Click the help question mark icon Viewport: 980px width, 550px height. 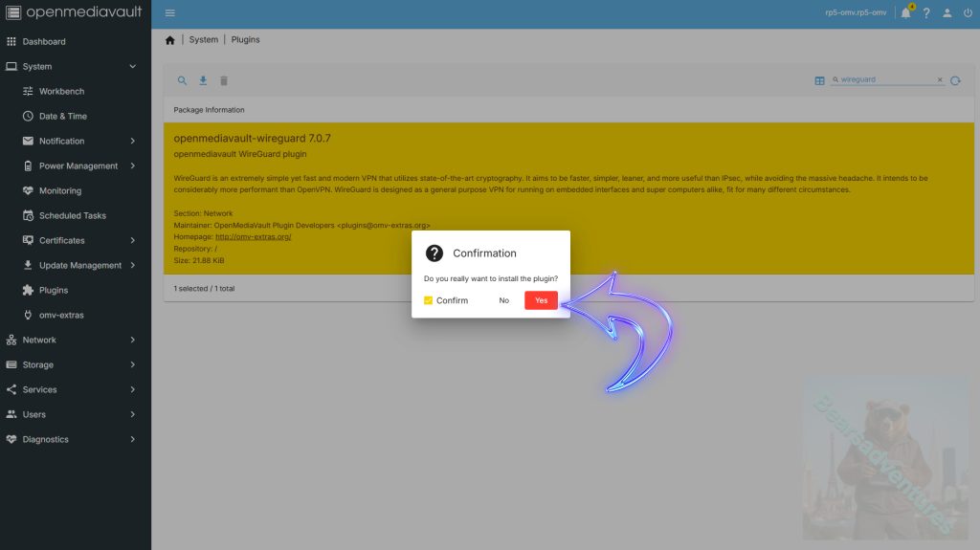926,13
